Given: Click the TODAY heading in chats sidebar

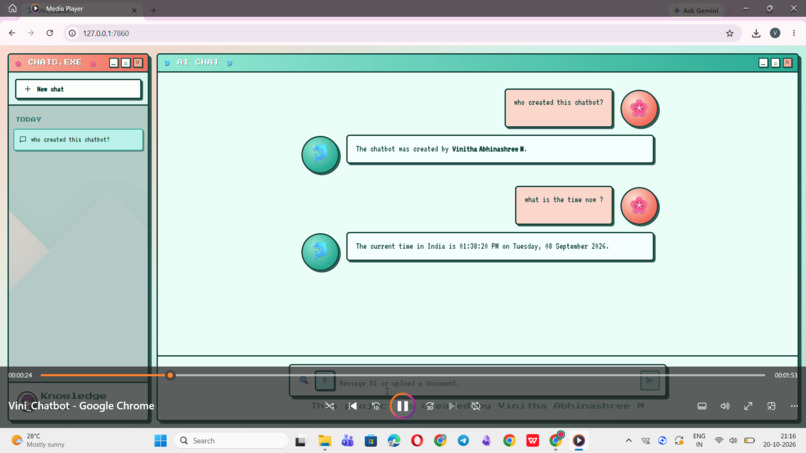Looking at the screenshot, I should (x=28, y=119).
